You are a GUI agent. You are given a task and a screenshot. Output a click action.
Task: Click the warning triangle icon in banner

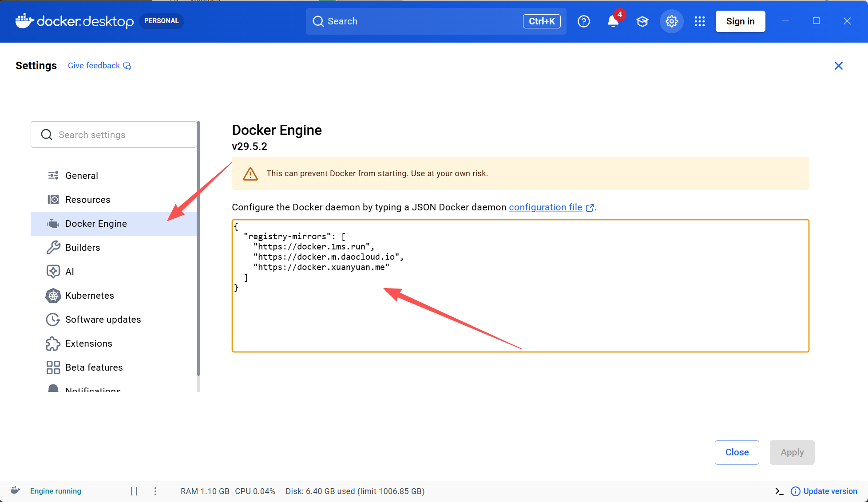(x=250, y=174)
